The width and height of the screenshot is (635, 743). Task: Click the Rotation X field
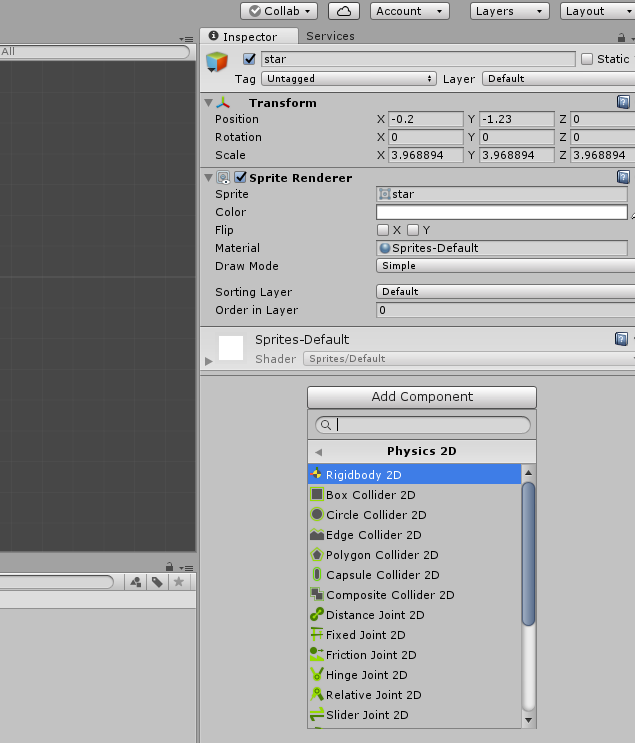click(426, 137)
